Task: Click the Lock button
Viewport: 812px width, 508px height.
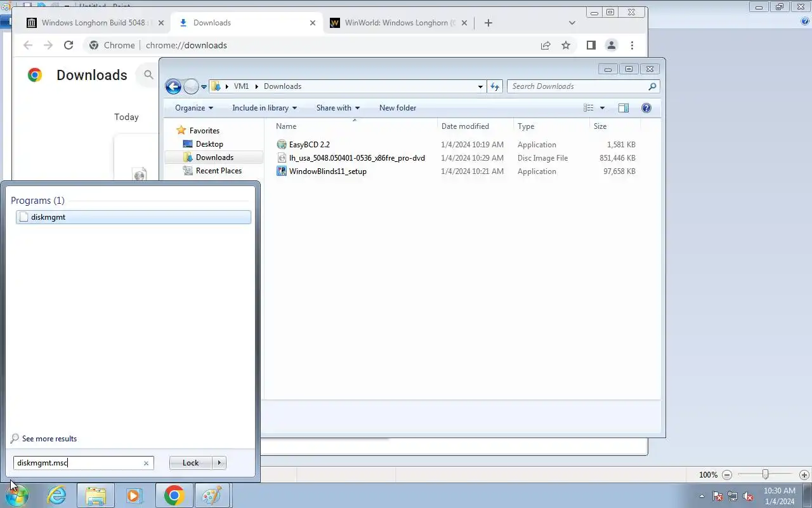Action: [x=191, y=463]
